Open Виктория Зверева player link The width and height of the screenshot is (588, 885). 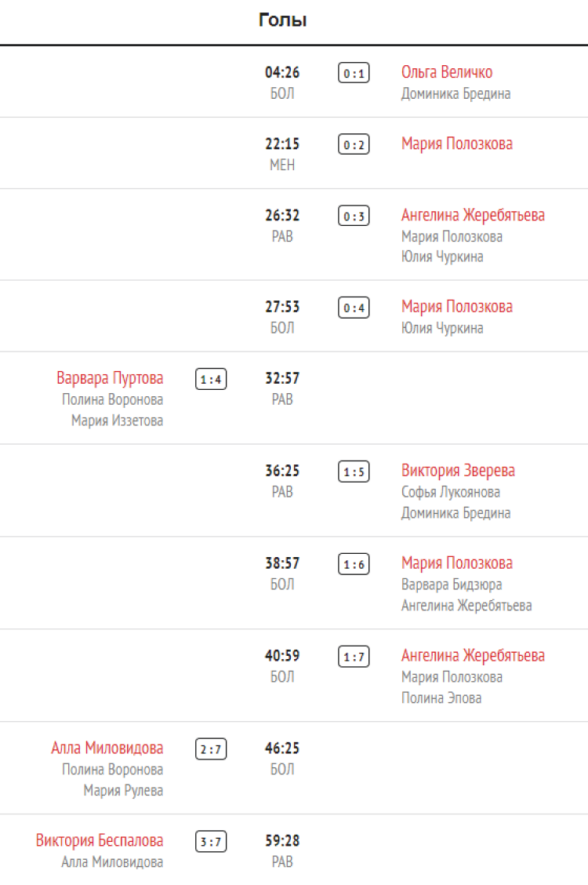pyautogui.click(x=458, y=471)
